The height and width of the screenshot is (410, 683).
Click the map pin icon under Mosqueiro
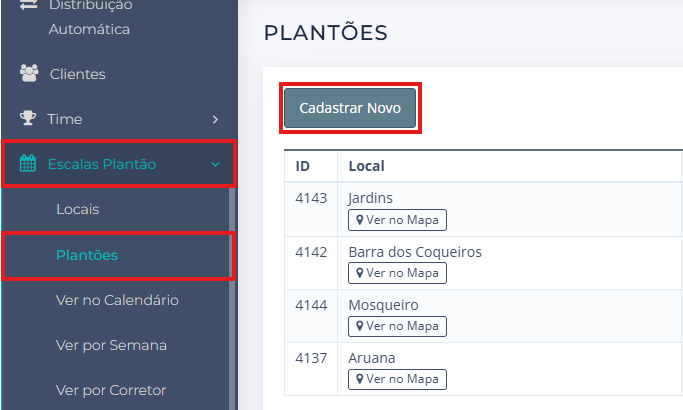(x=358, y=326)
